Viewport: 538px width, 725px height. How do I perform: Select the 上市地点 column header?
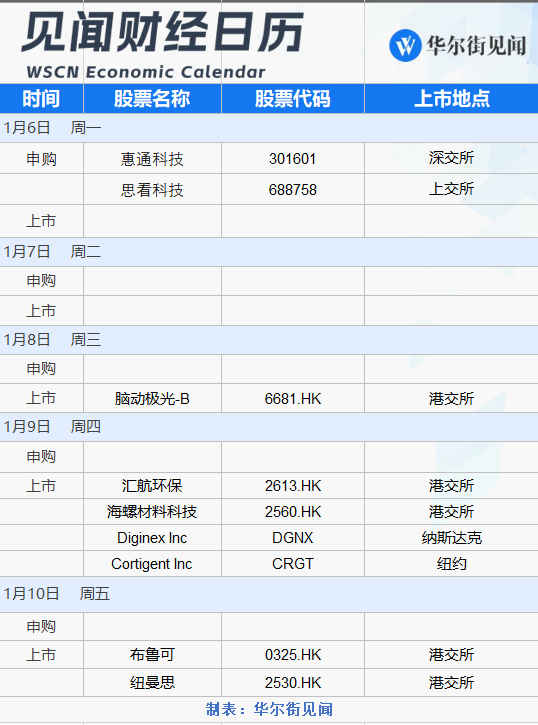452,98
